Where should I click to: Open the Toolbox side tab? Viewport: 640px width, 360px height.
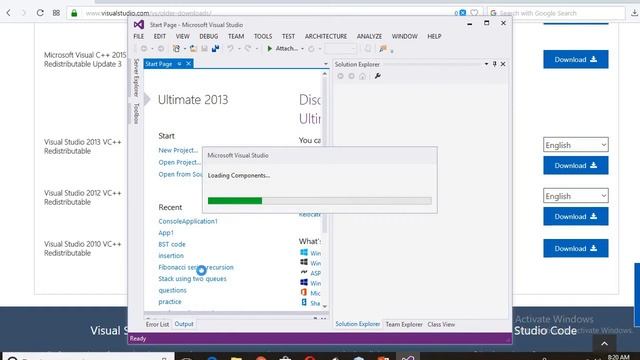point(136,113)
